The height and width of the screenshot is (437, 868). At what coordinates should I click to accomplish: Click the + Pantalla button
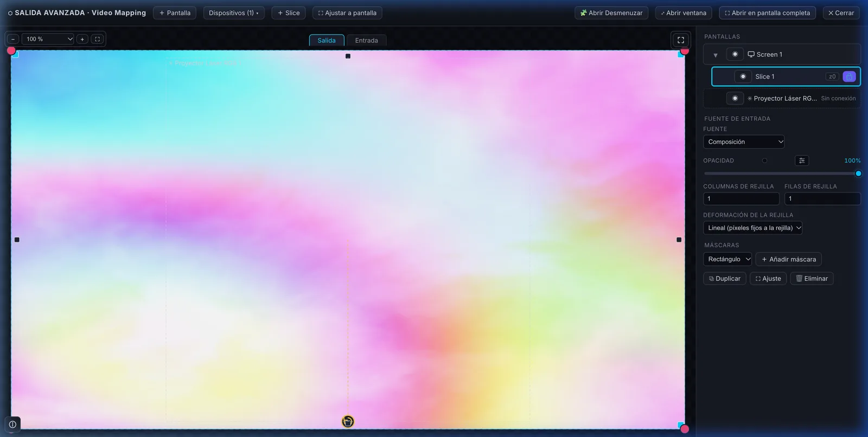[x=175, y=13]
